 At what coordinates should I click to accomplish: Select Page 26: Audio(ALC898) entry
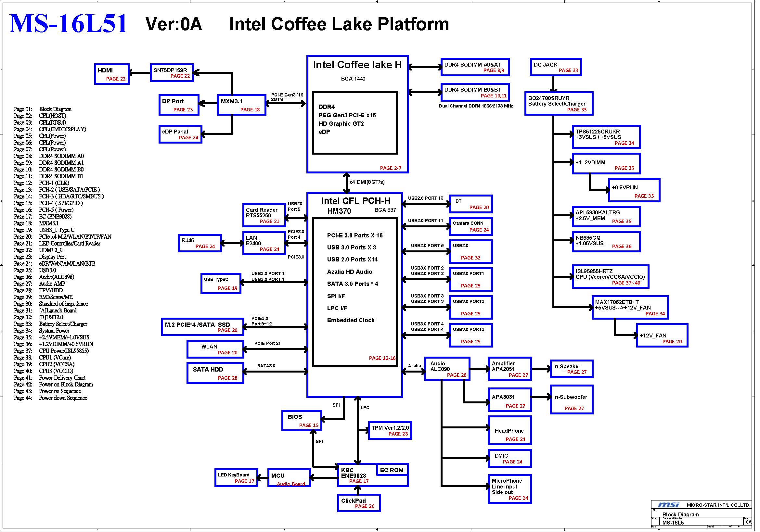pyautogui.click(x=44, y=277)
